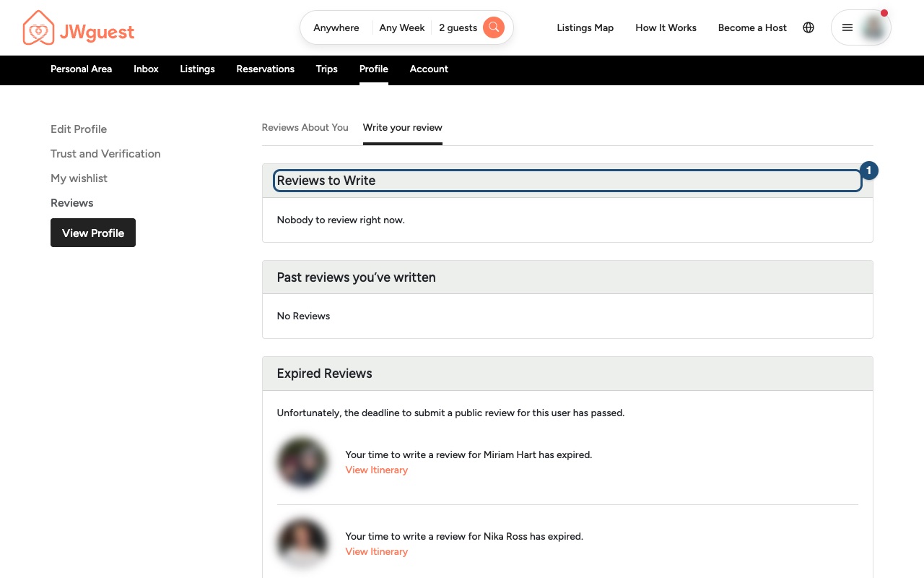Click the orange search magnifier button
This screenshot has height=578, width=924.
[494, 27]
